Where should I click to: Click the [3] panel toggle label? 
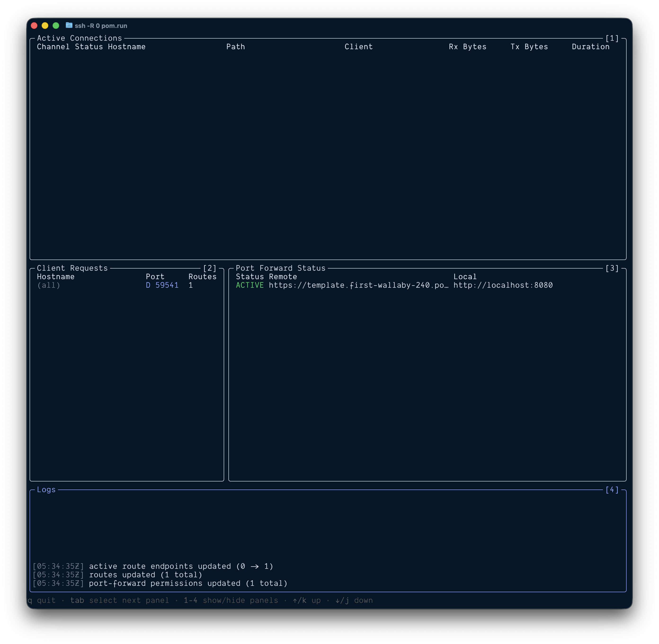[612, 268]
